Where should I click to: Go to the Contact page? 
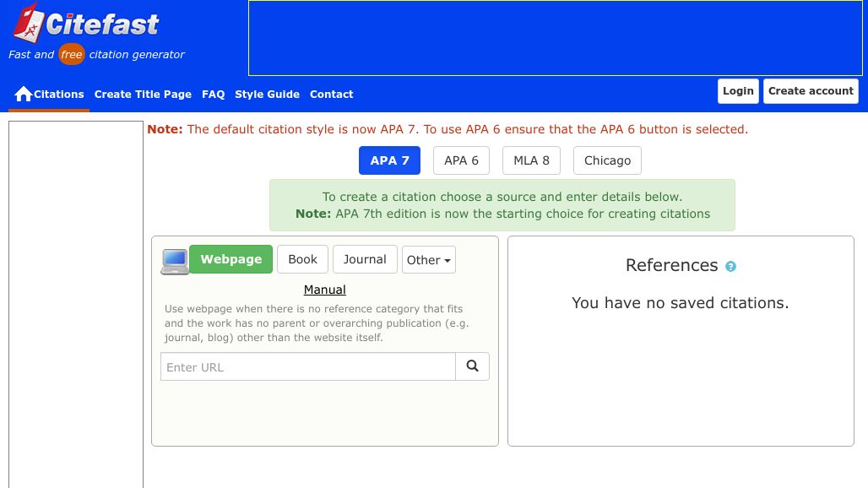tap(332, 94)
